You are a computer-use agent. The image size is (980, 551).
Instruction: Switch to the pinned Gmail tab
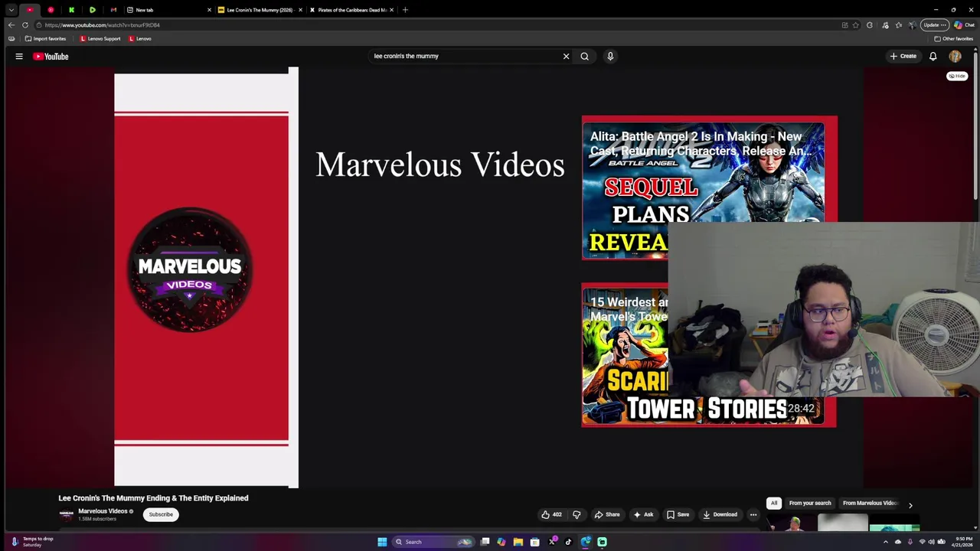[113, 10]
